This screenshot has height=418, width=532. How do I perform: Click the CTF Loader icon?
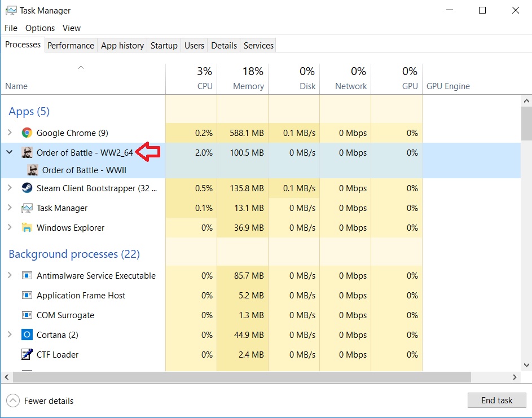[x=27, y=355]
